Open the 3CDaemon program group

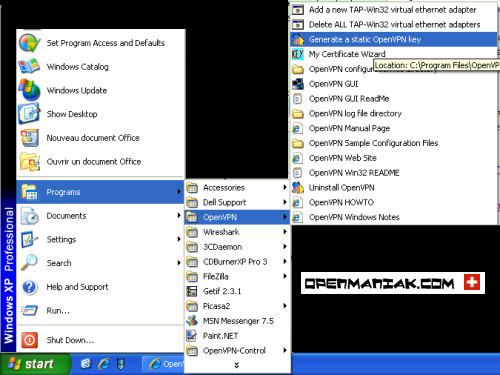(237, 247)
